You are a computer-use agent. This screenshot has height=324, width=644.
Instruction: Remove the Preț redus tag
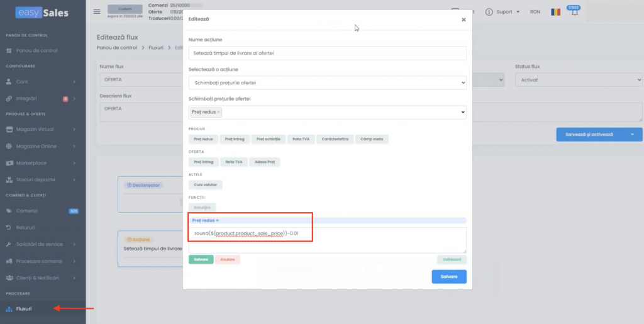218,112
